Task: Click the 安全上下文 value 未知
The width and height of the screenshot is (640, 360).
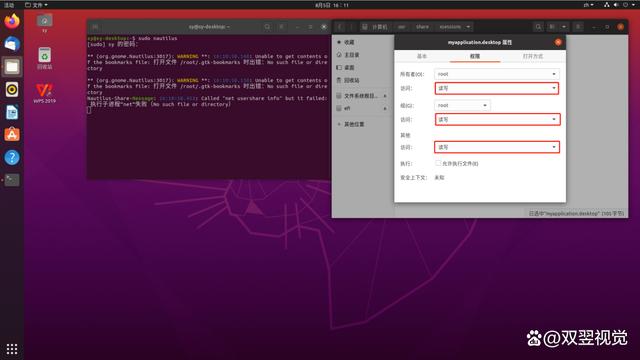Action: 439,178
